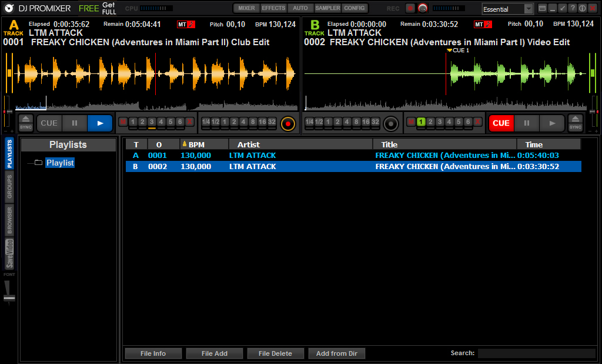Eject the track from deck B
The height and width of the screenshot is (364, 602).
click(x=575, y=119)
